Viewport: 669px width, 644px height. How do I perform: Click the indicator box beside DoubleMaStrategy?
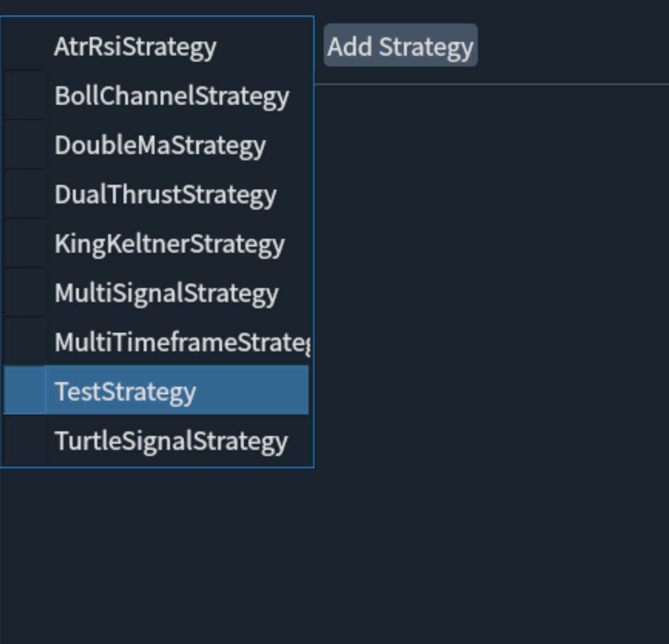(25, 145)
